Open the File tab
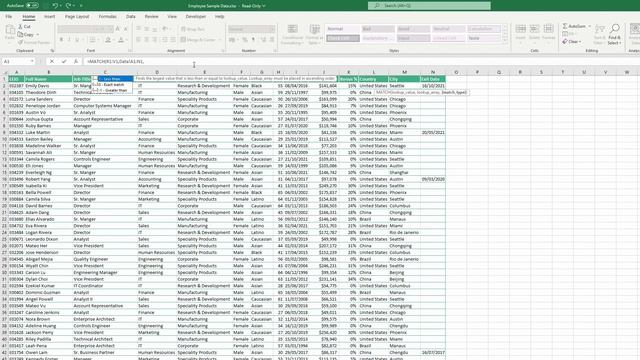 [9, 17]
